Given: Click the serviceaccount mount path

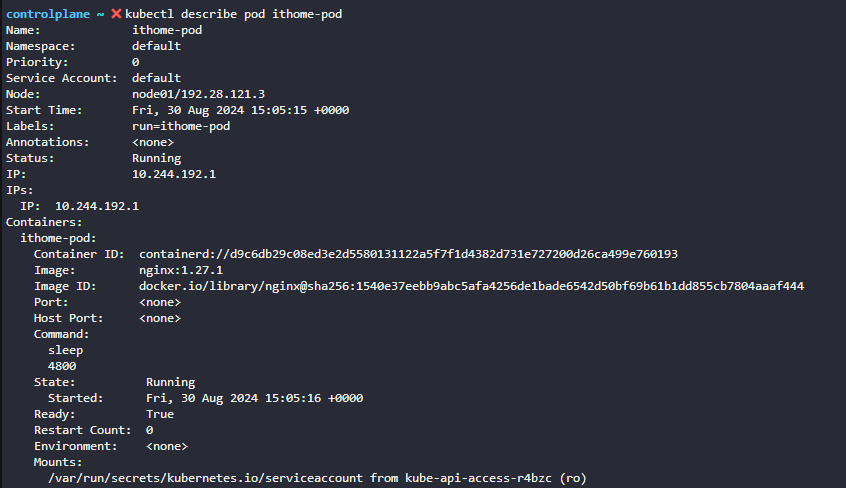Looking at the screenshot, I should tap(206, 478).
